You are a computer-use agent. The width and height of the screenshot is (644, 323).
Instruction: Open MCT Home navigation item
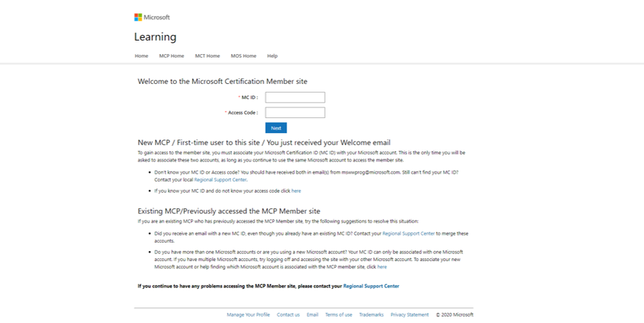pos(208,56)
